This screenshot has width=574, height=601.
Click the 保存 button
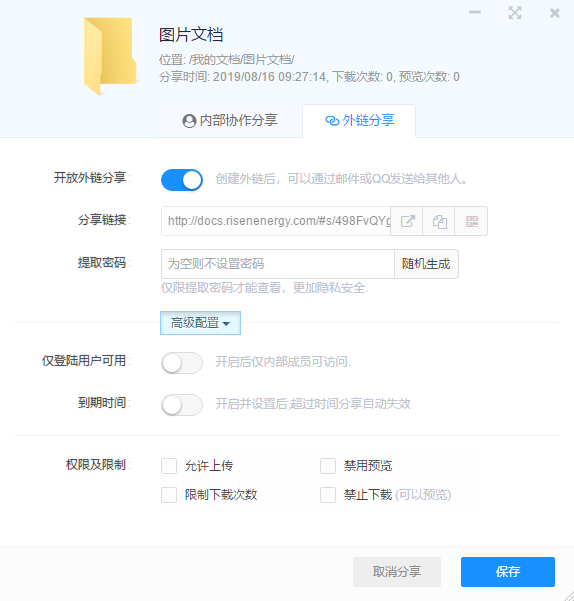508,572
